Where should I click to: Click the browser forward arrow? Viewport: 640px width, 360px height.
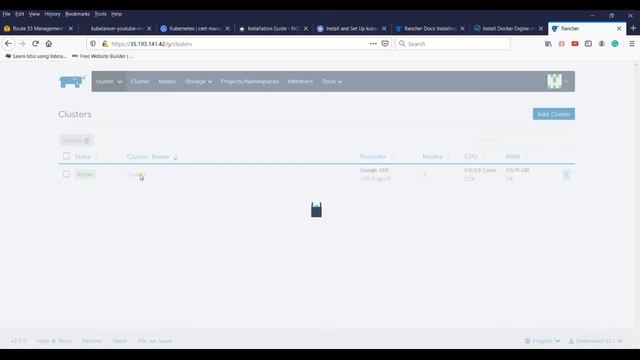click(x=22, y=44)
